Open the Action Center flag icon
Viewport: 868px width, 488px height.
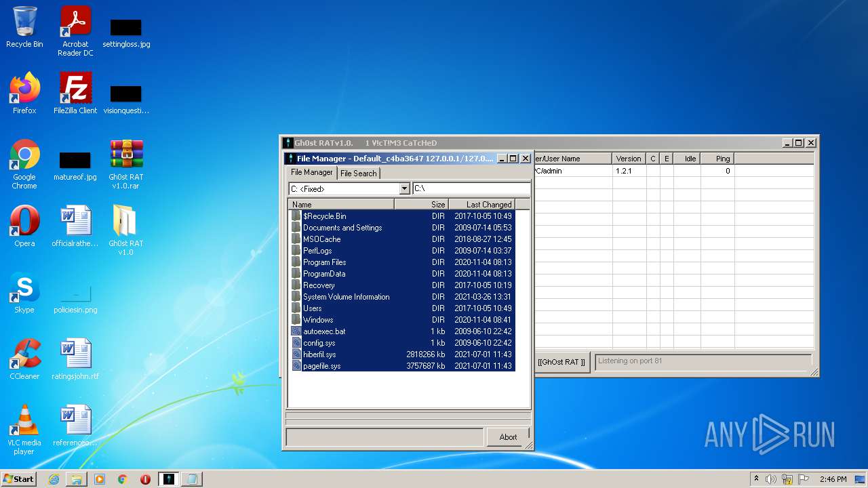point(804,479)
